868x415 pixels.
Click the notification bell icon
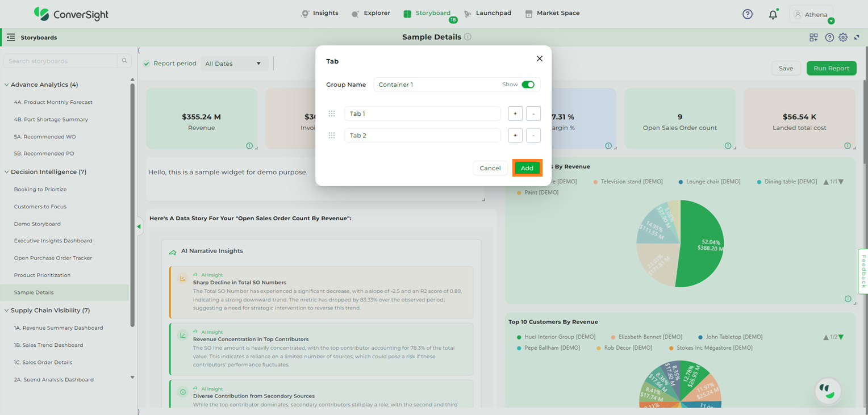click(773, 15)
